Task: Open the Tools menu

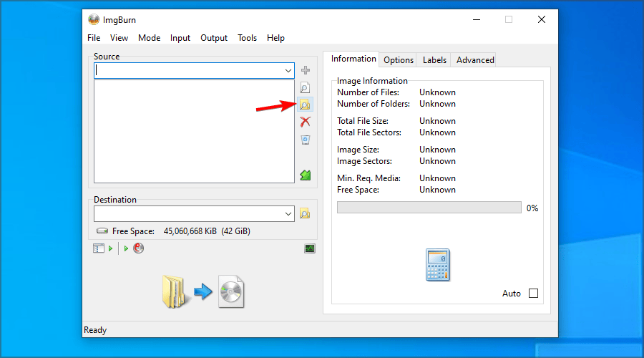Action: [x=247, y=38]
